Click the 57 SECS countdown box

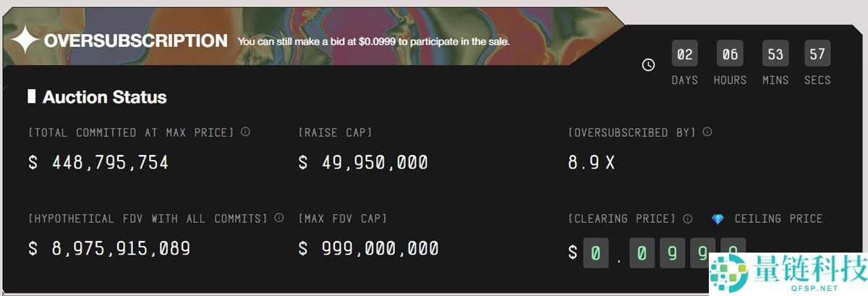(x=817, y=54)
